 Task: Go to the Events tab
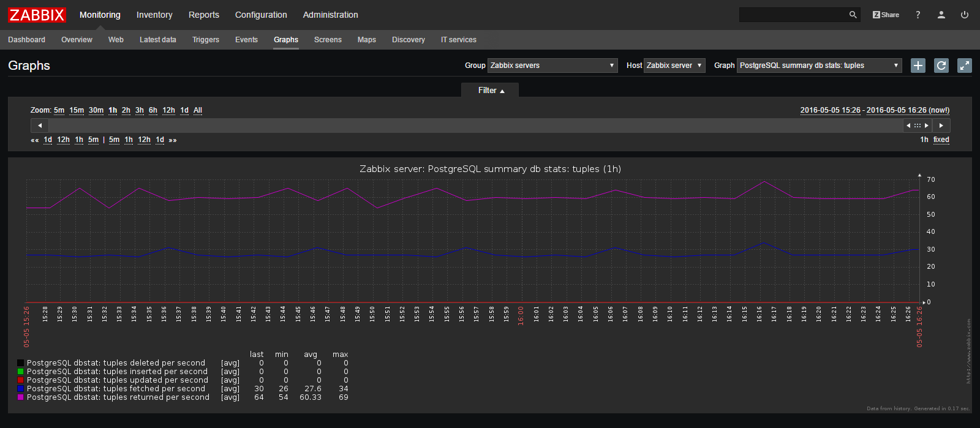[x=246, y=40]
